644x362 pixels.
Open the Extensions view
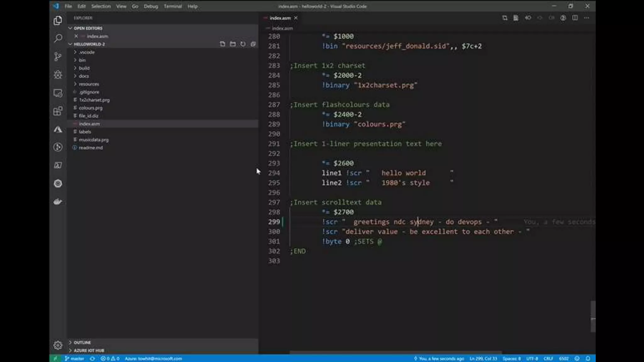point(58,111)
